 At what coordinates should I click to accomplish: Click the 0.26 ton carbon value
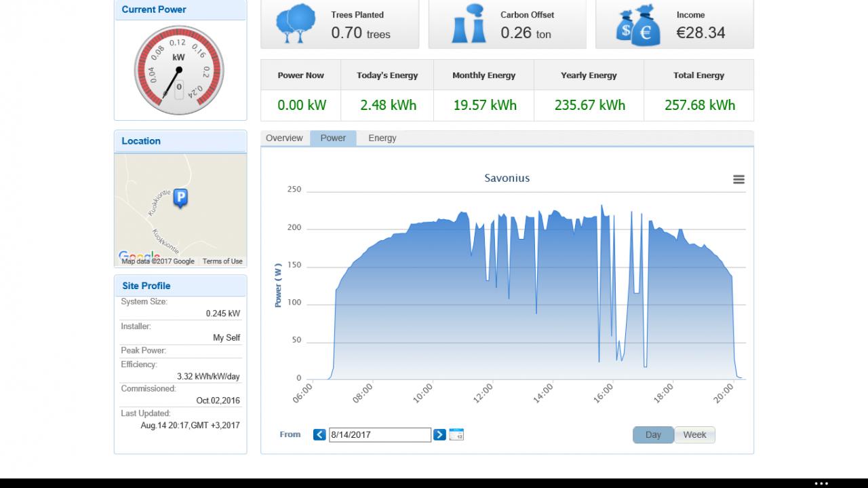pos(526,33)
